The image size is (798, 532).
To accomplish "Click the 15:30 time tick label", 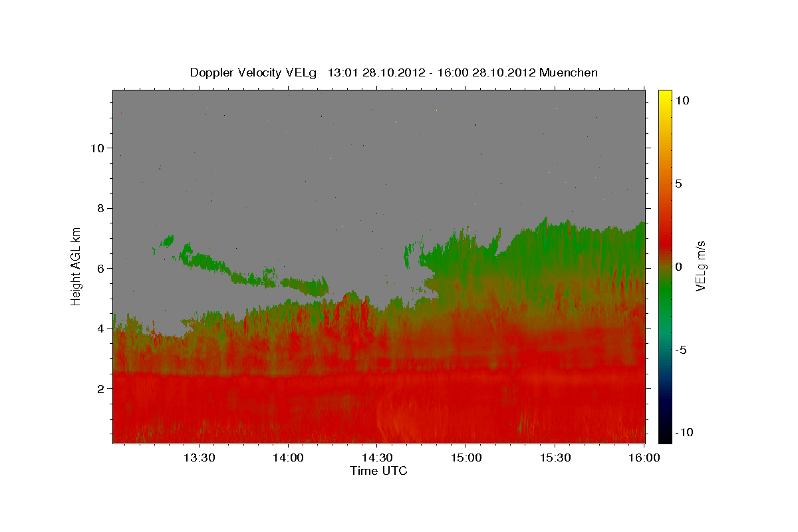I will click(x=555, y=458).
